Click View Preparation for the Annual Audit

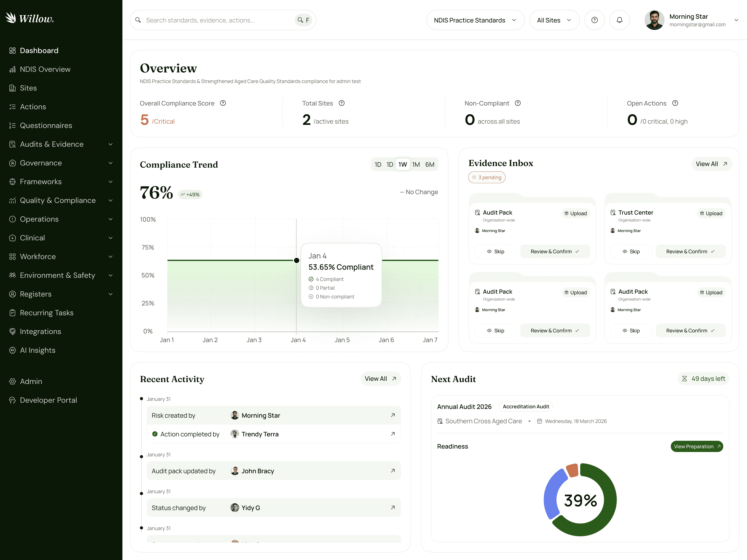coord(696,446)
